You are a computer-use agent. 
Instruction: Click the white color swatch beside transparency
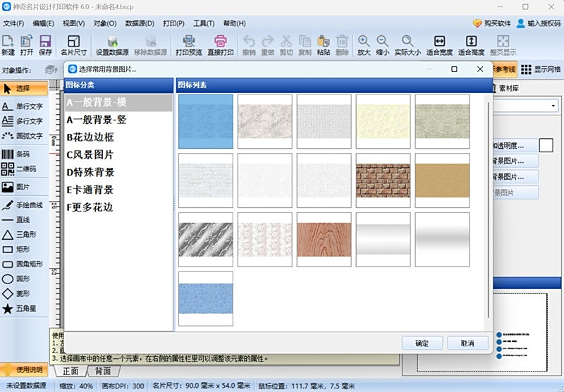click(x=546, y=145)
